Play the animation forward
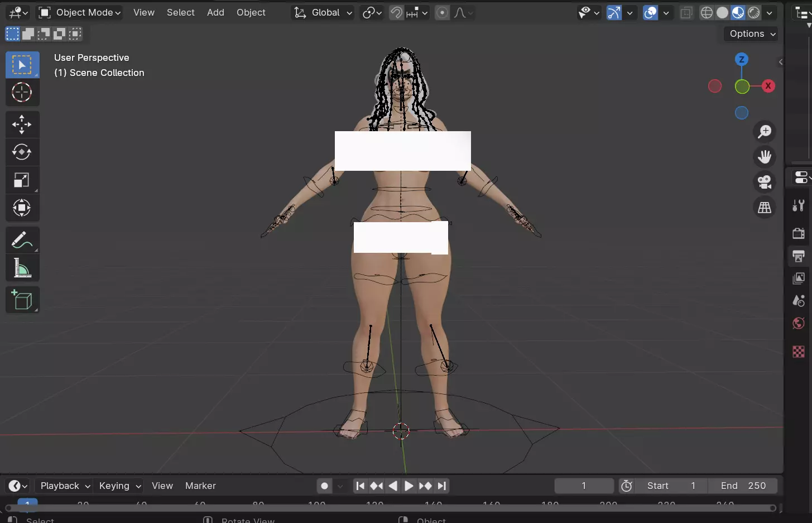 [x=409, y=486]
